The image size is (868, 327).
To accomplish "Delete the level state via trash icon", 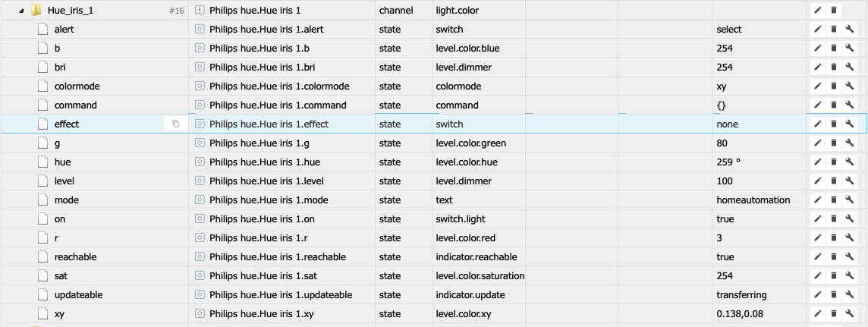I will [x=834, y=181].
